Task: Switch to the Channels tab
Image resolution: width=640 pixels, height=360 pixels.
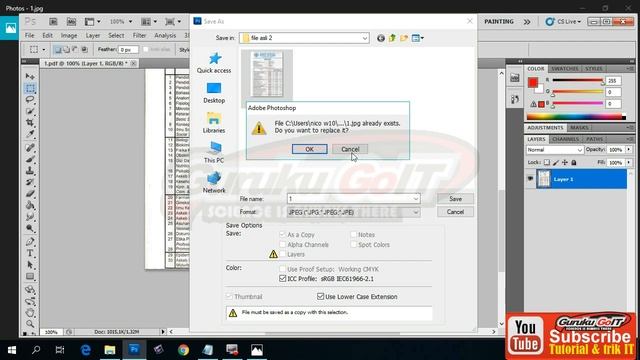Action: [565, 139]
